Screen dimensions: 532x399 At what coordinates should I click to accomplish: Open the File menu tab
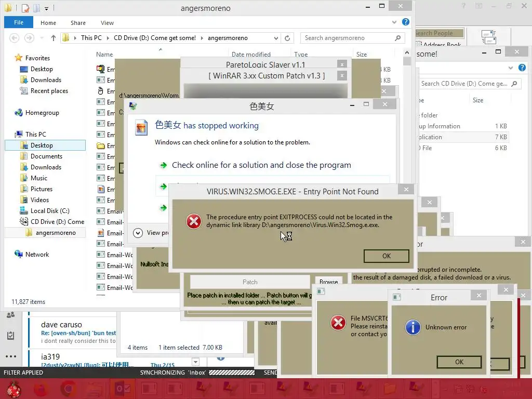(19, 22)
